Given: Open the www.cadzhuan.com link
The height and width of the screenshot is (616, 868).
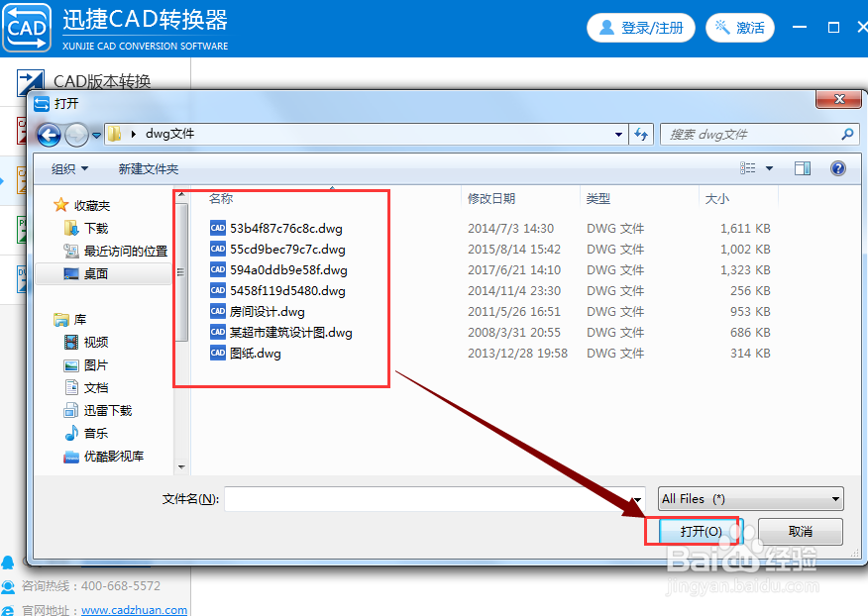Looking at the screenshot, I should pos(134,610).
